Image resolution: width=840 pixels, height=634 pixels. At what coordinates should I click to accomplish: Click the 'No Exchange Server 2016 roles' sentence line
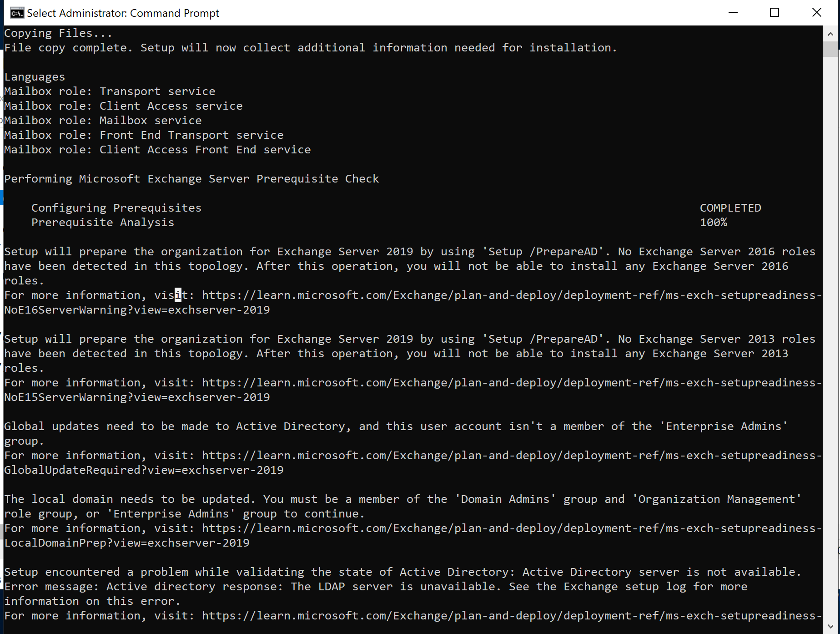(410, 252)
